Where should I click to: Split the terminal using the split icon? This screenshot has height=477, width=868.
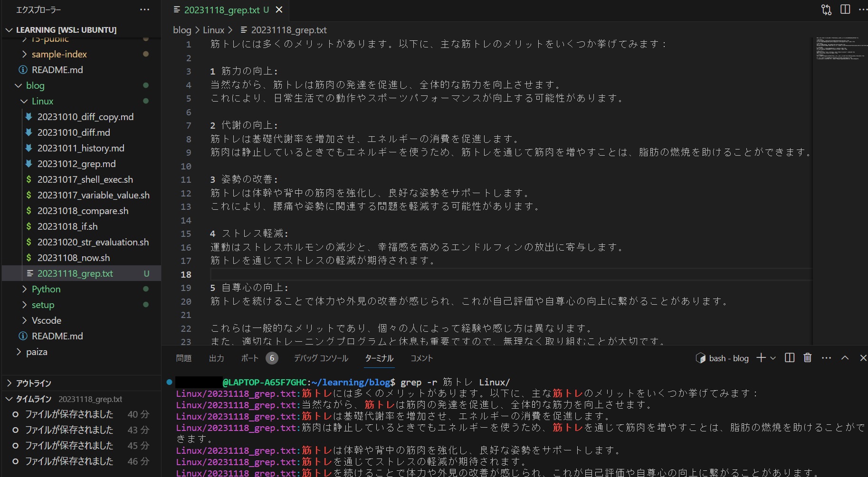789,358
